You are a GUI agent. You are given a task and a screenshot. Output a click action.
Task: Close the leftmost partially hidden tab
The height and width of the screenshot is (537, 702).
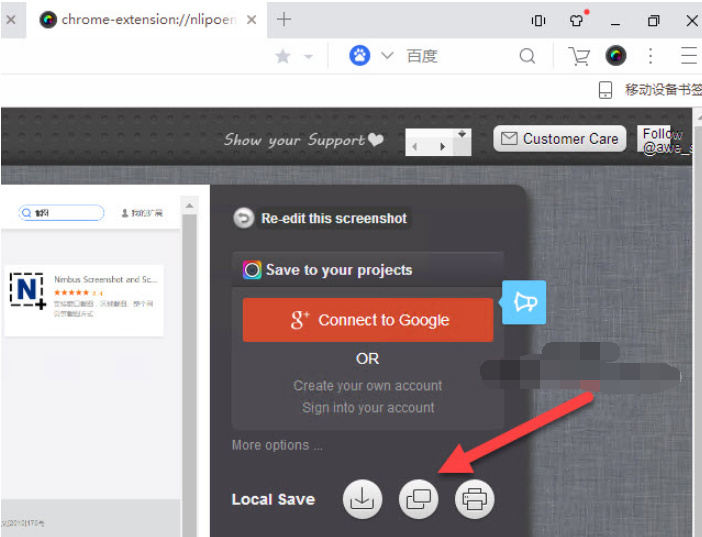click(11, 20)
